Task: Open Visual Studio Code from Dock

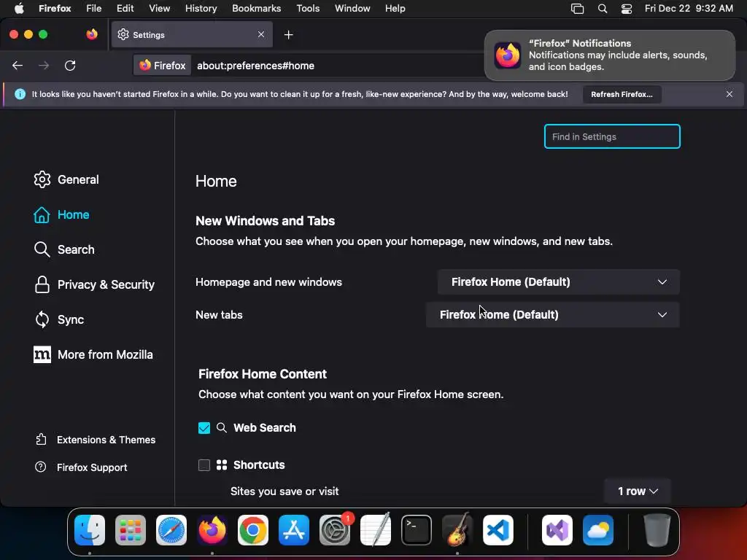Action: point(498,530)
